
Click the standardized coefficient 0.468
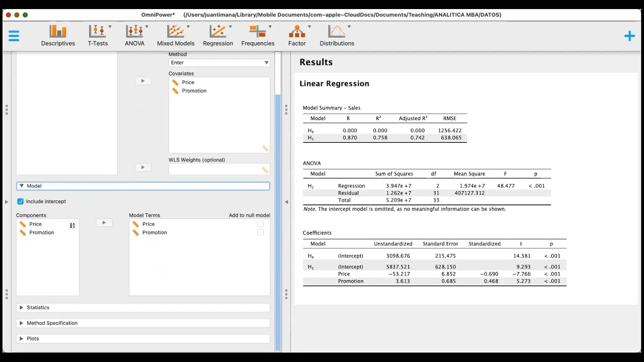click(x=491, y=282)
